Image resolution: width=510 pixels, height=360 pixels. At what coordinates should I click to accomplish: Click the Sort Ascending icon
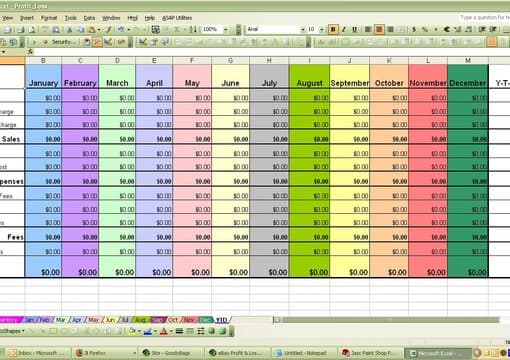pos(193,30)
